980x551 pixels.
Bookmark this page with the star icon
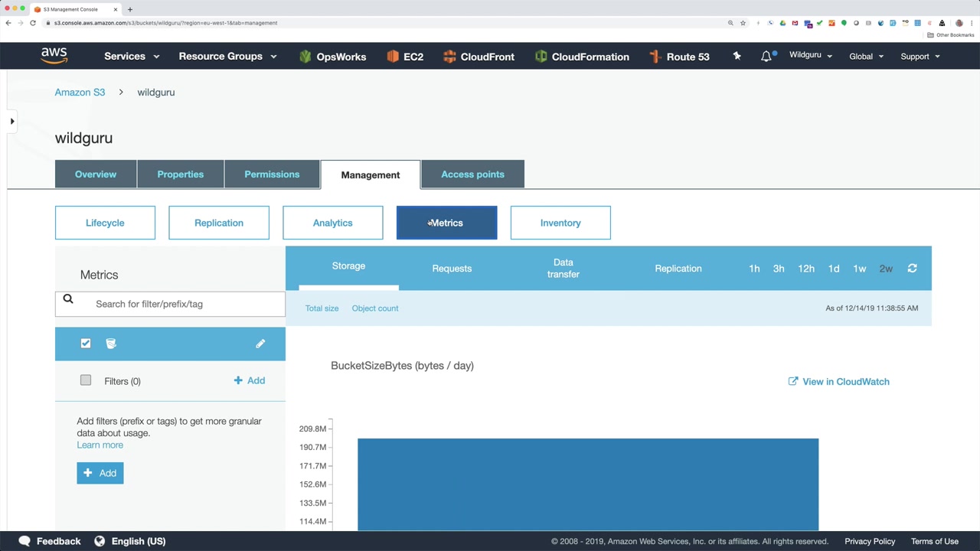click(x=743, y=23)
